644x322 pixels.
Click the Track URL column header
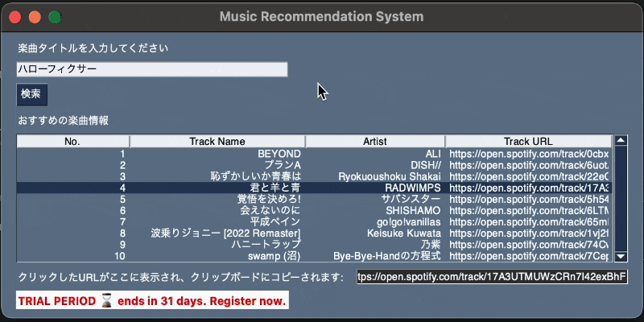click(x=528, y=142)
